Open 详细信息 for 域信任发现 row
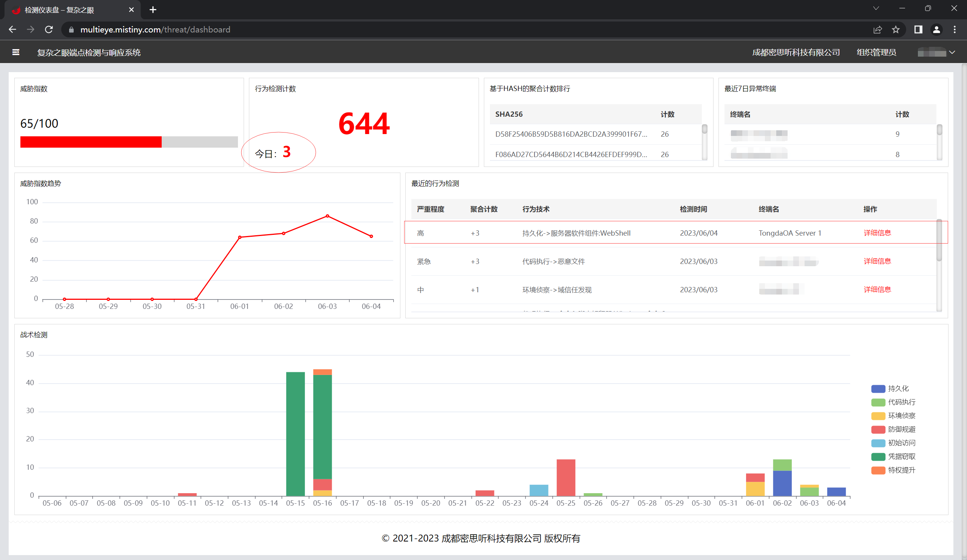 877,290
